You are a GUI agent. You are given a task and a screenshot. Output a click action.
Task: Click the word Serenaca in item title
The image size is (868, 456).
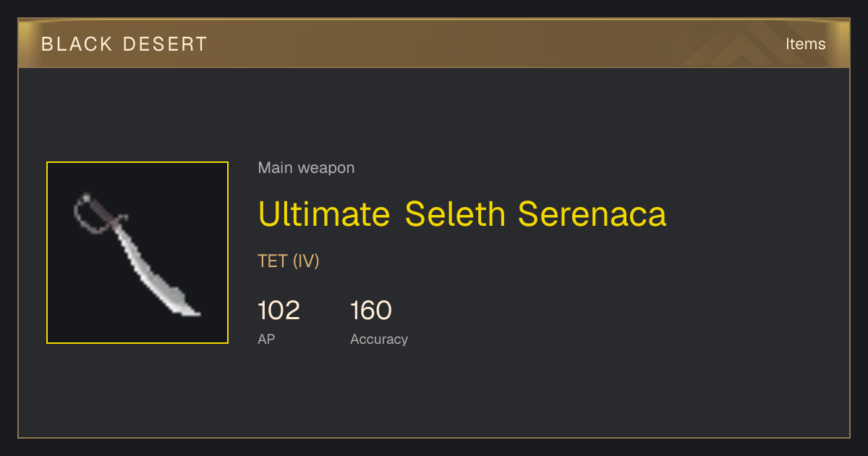[x=592, y=214]
